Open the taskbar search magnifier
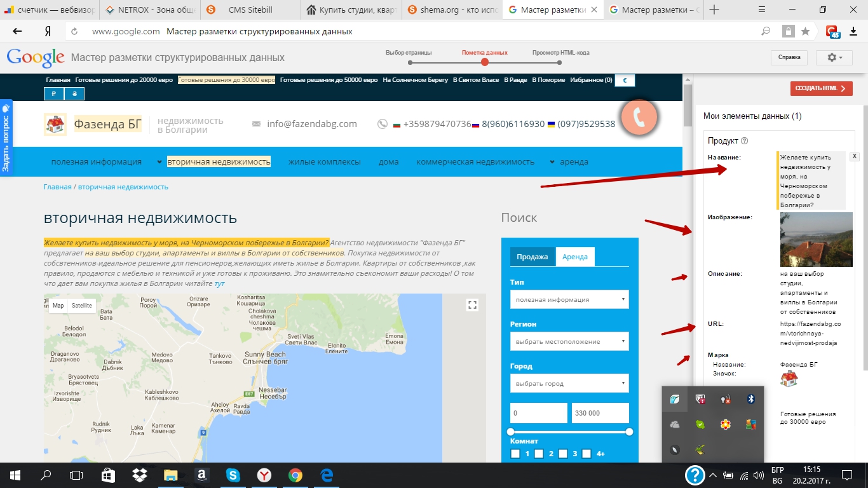 click(46, 475)
